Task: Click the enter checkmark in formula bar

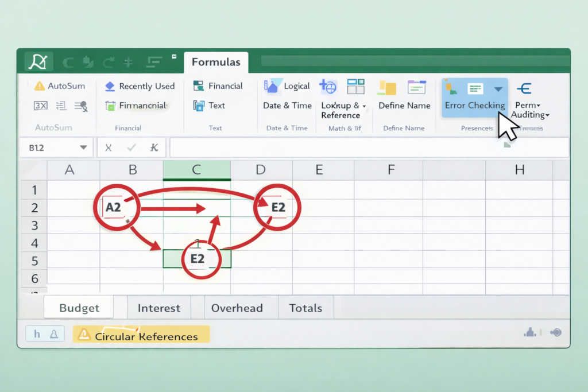Action: [131, 148]
